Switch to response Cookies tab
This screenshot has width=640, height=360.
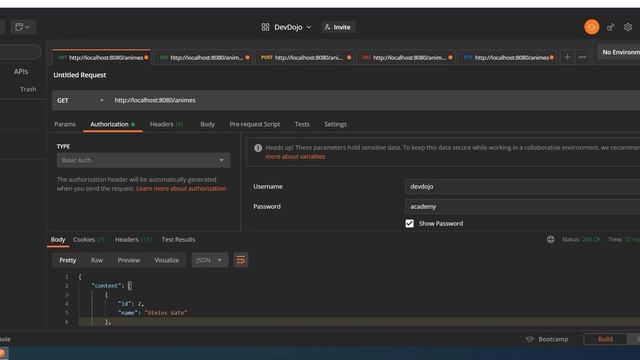[x=89, y=240]
